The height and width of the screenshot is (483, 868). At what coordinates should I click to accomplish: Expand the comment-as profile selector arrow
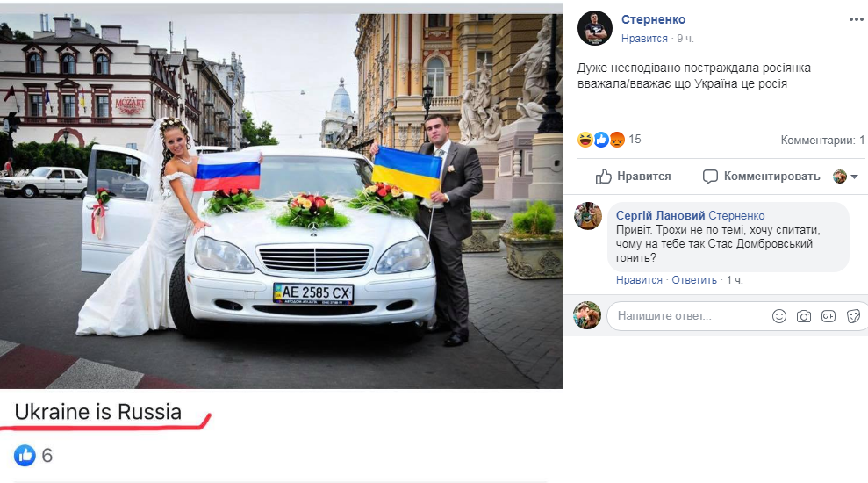coord(854,177)
